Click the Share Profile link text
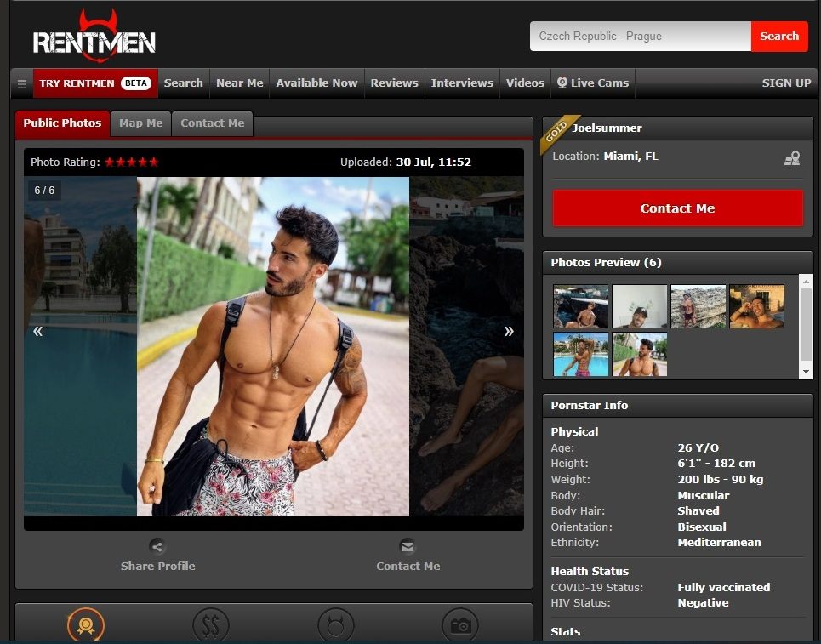This screenshot has height=644, width=821. (157, 566)
